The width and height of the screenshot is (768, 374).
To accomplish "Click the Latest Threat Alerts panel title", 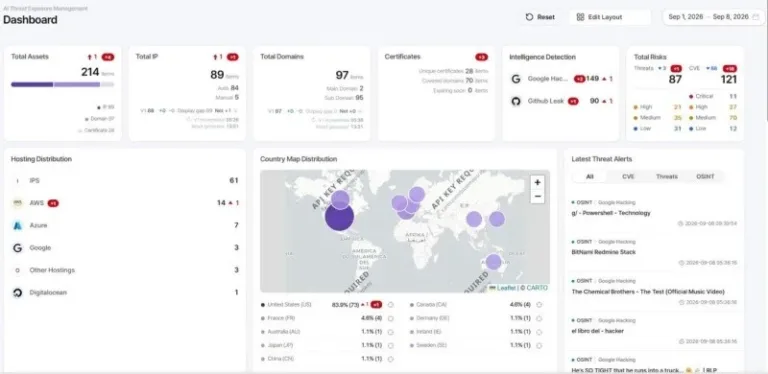I will coord(601,159).
